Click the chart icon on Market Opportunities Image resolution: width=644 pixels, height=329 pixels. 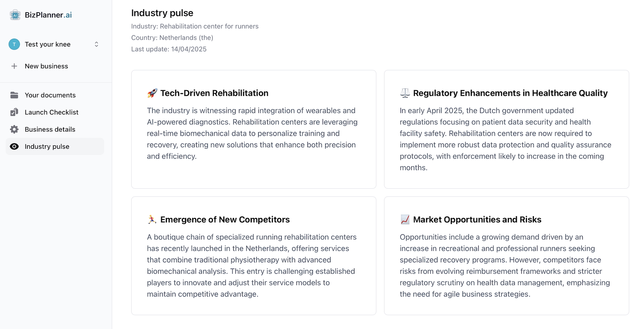(405, 220)
